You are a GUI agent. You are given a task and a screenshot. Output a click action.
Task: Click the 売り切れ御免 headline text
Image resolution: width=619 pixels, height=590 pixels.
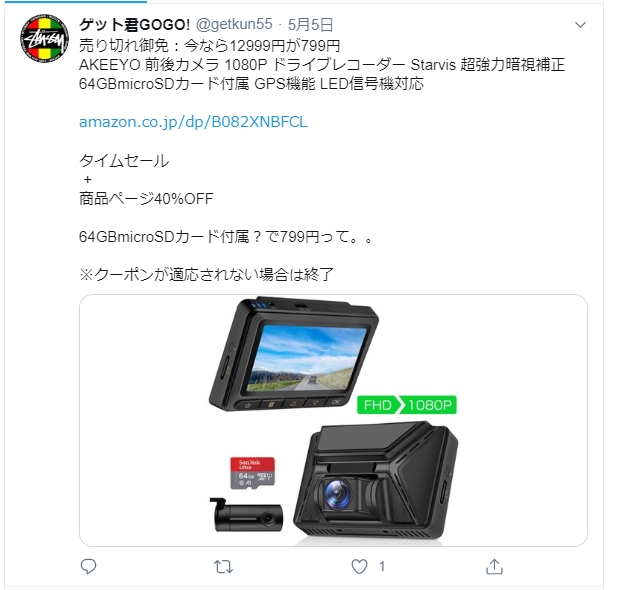[x=124, y=46]
